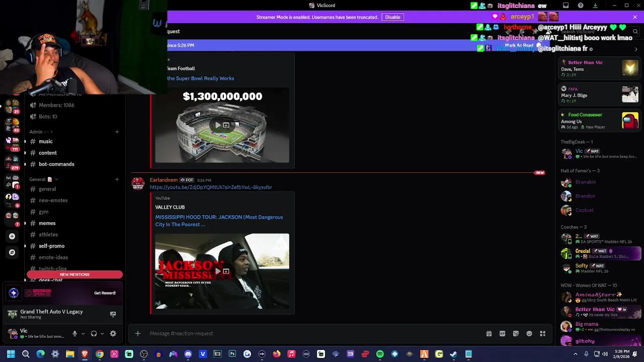Screen dimensions: 644x362
Task: Open the gift Nitro icon
Action: tap(489, 333)
